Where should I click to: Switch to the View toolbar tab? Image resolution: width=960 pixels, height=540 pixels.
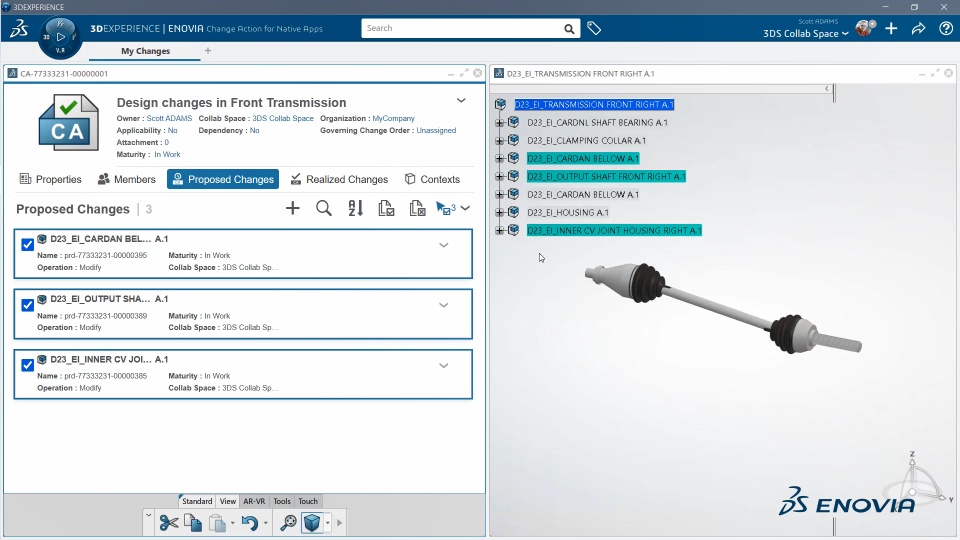click(228, 501)
